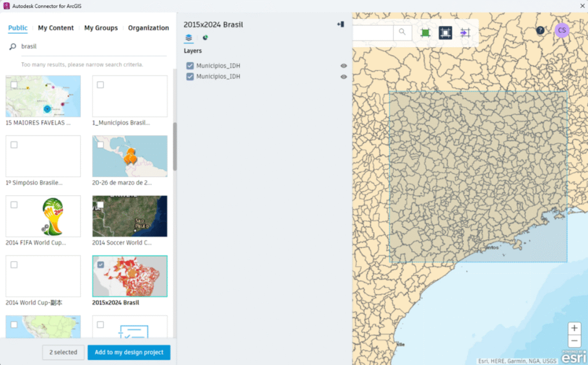Viewport: 588px width, 365px height.
Task: Click the map search magnifier button
Action: (x=402, y=32)
